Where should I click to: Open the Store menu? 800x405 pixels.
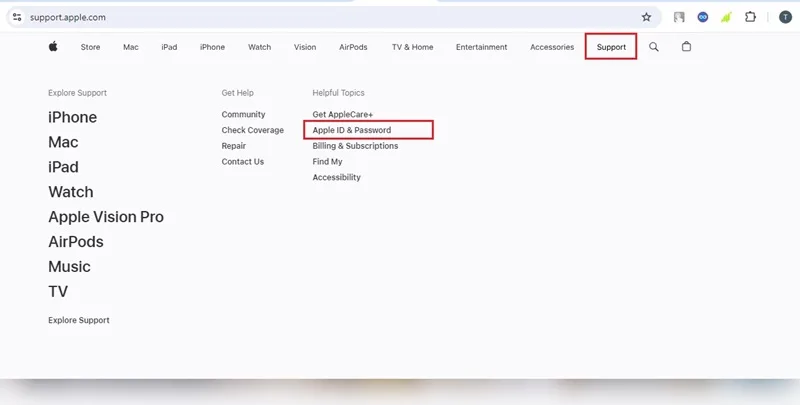click(x=90, y=47)
